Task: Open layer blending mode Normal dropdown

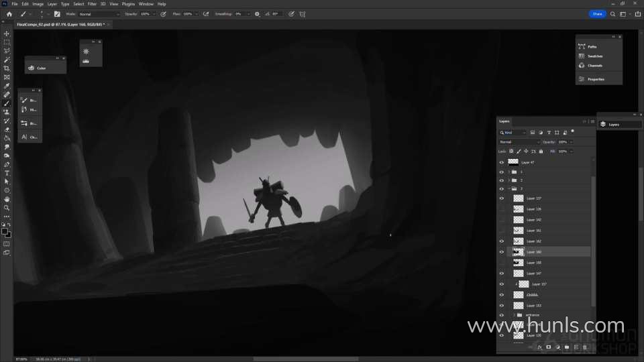Action: pos(519,142)
